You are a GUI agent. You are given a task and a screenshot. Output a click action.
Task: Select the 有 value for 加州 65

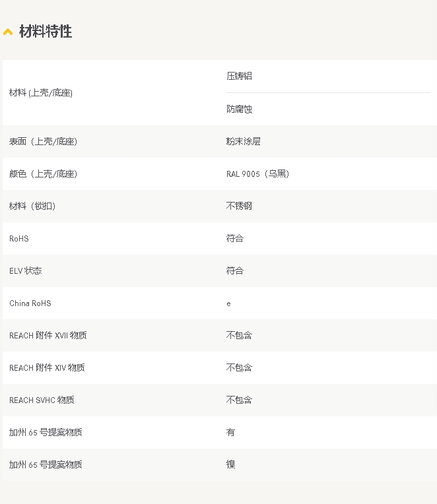pos(230,432)
